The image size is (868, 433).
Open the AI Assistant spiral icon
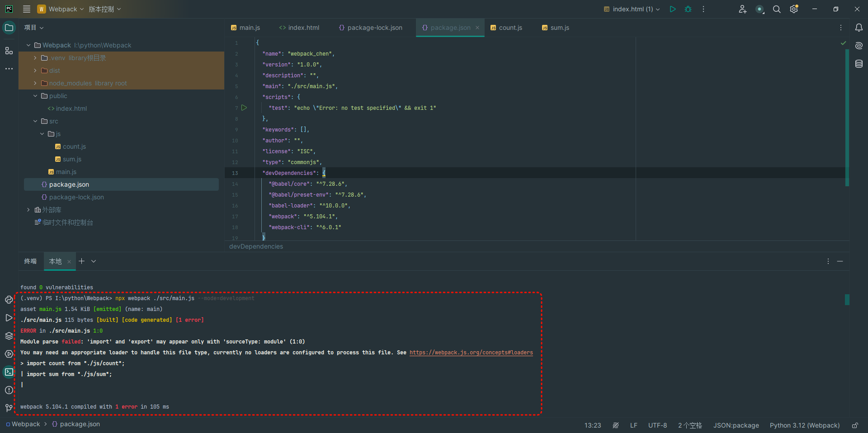859,46
